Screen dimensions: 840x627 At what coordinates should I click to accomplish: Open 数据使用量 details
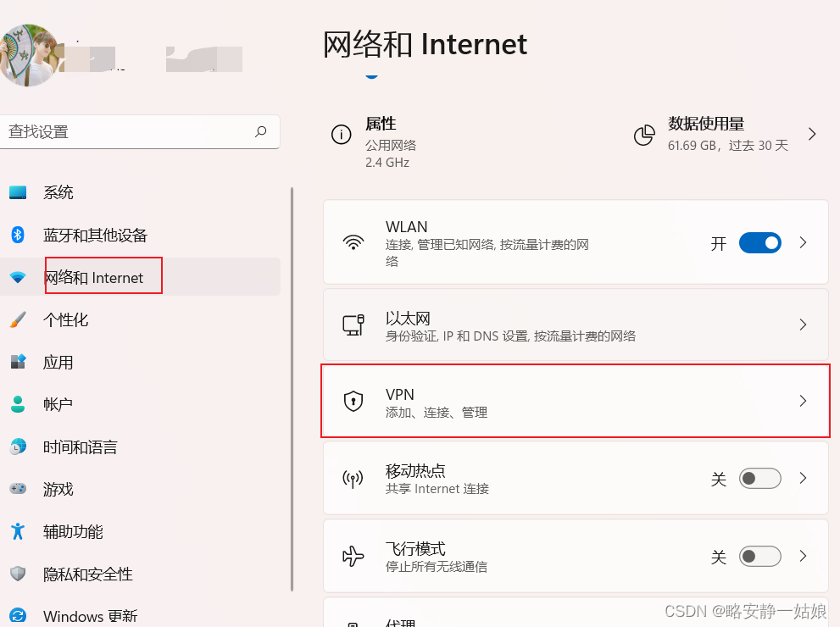726,134
